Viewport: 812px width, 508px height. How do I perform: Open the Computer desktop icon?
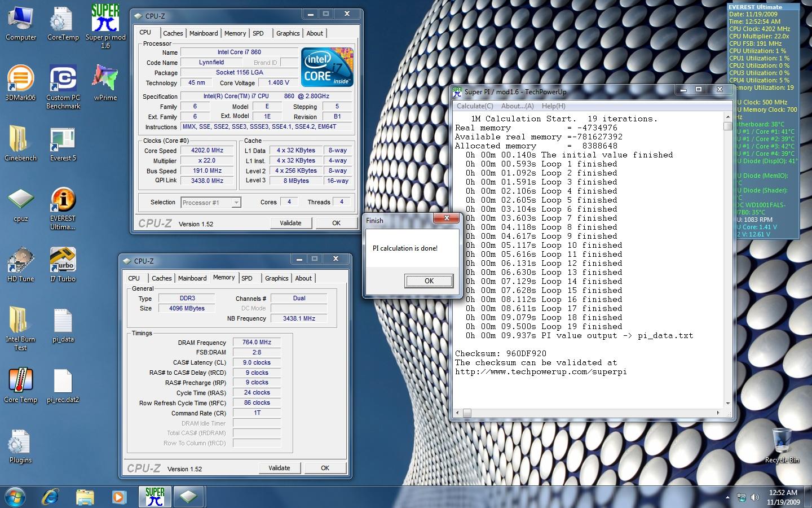[x=21, y=24]
